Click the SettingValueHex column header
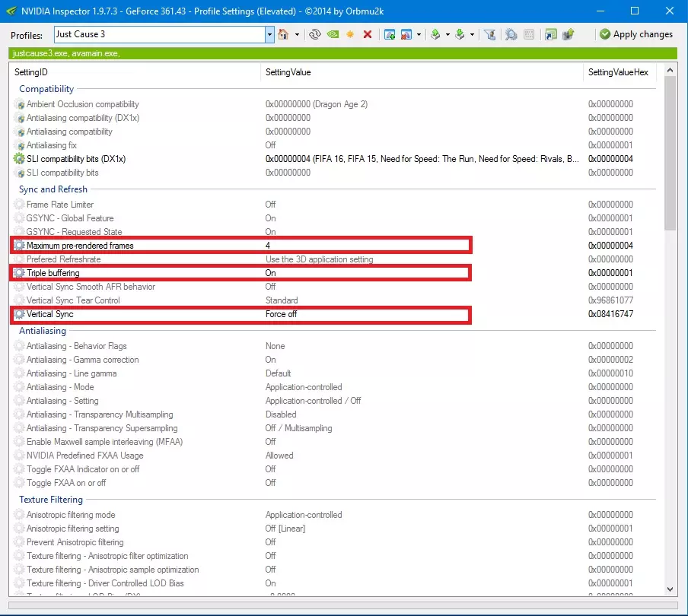Viewport: 688px width, 616px height. point(618,72)
